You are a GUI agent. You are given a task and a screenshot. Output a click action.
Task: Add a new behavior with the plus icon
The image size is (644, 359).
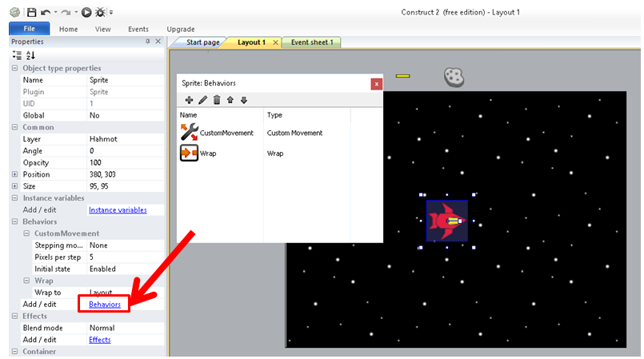coord(189,100)
